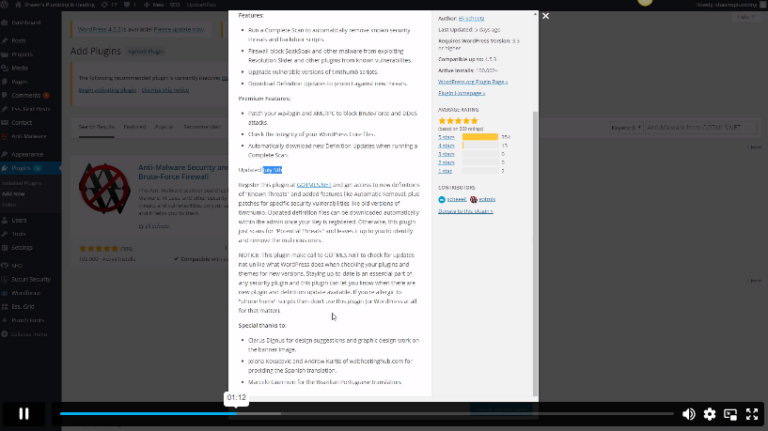Viewport: 768px width, 431px height.
Task: Click the 3 stars rating link
Action: [x=446, y=154]
